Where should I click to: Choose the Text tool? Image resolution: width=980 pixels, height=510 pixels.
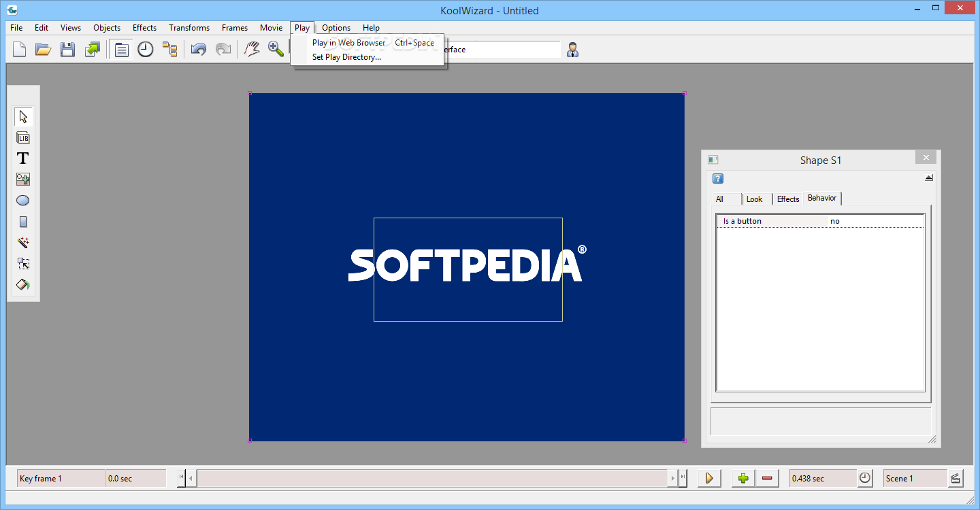tap(23, 158)
